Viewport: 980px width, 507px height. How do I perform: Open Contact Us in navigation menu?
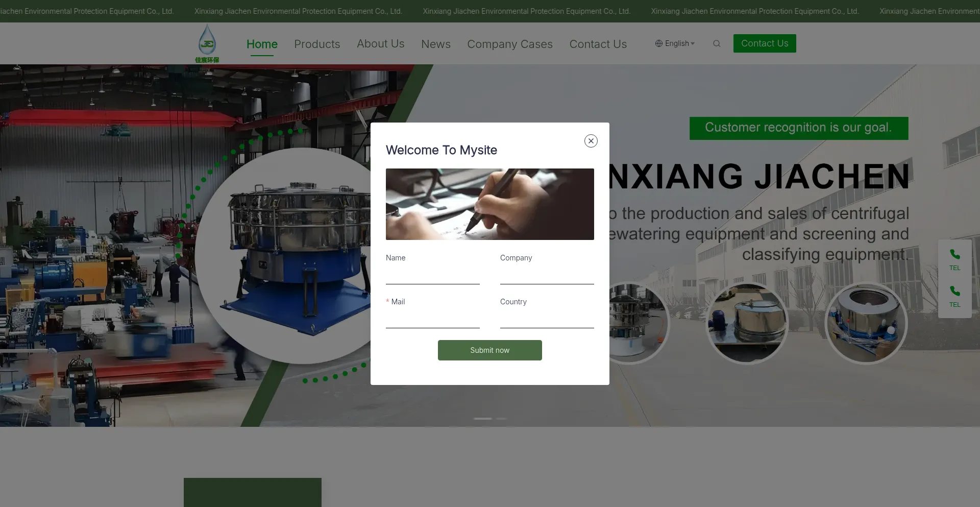point(598,44)
